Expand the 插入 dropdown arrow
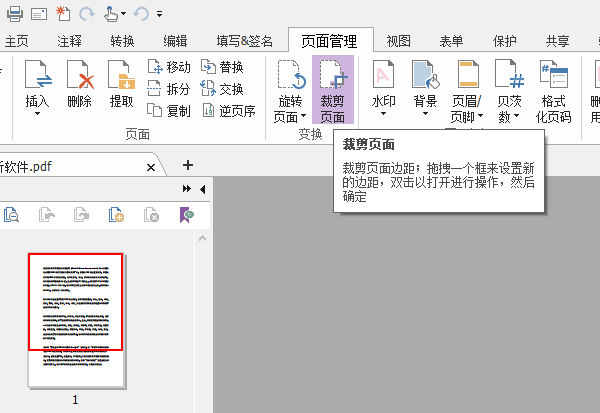The height and width of the screenshot is (413, 600). [x=37, y=113]
